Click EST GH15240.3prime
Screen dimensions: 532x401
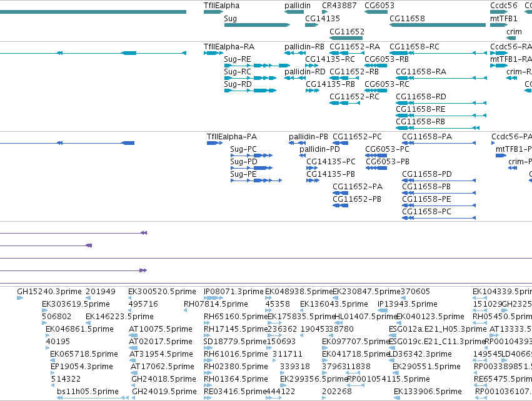(x=49, y=292)
